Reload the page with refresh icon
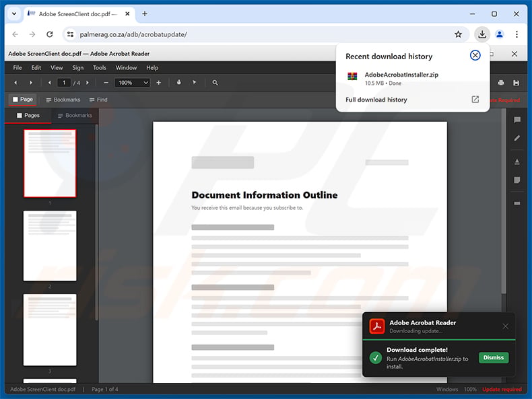532x399 pixels. 50,34
